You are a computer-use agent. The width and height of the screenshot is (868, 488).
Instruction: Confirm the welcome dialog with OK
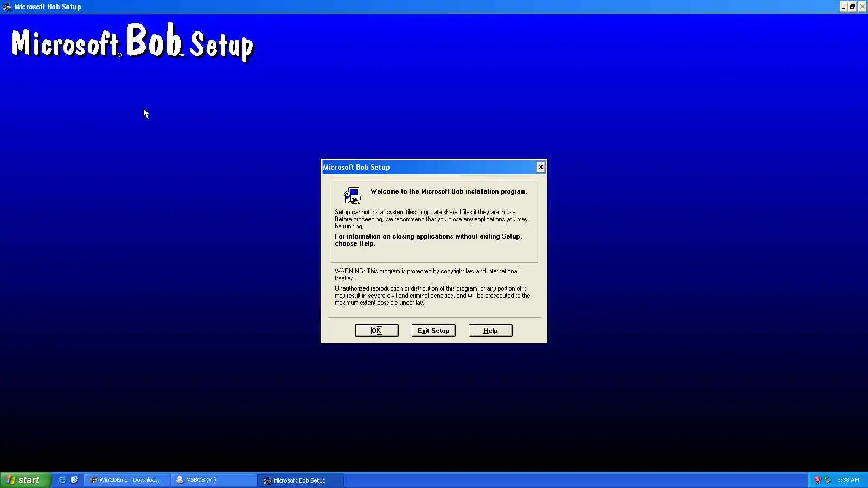pos(376,331)
